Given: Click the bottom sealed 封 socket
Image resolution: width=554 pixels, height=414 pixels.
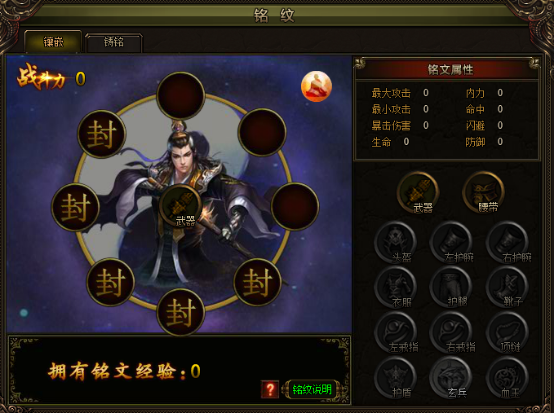Looking at the screenshot, I should [x=181, y=312].
